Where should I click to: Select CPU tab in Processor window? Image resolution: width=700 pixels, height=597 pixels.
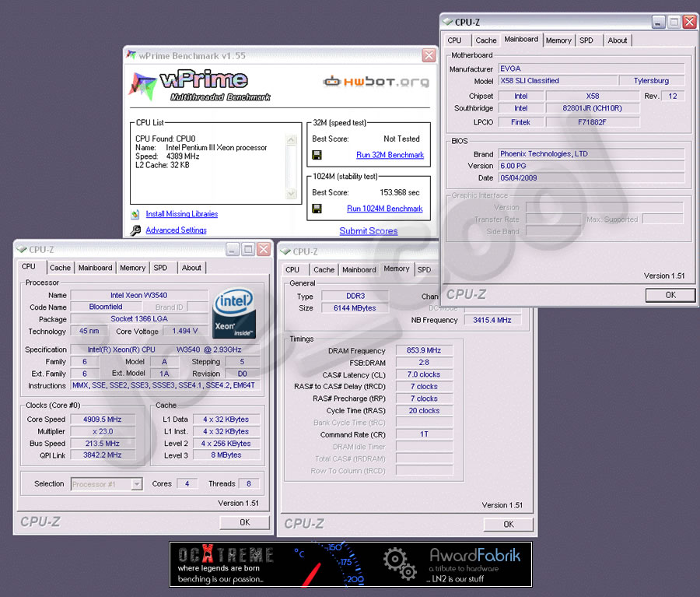pyautogui.click(x=29, y=266)
